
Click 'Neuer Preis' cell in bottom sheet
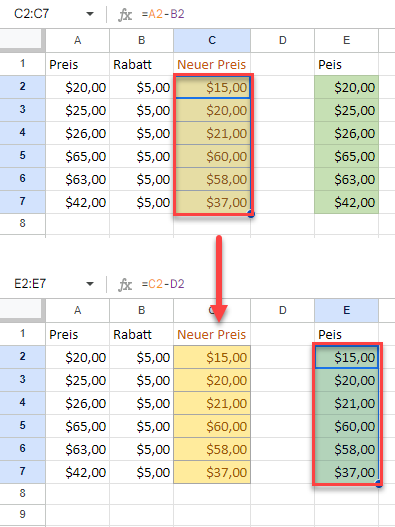click(212, 334)
